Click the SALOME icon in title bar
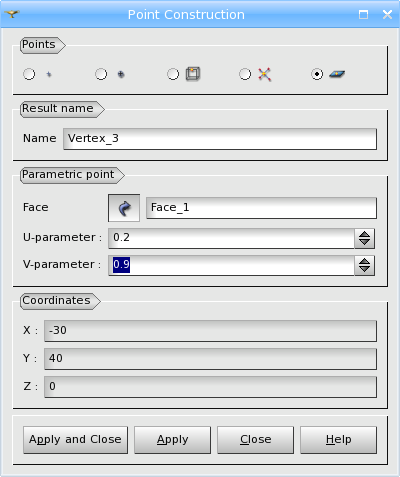The width and height of the screenshot is (400, 477). pyautogui.click(x=12, y=14)
